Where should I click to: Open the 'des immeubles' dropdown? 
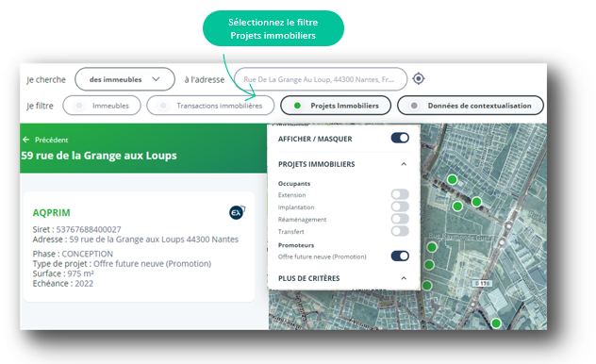pos(124,79)
